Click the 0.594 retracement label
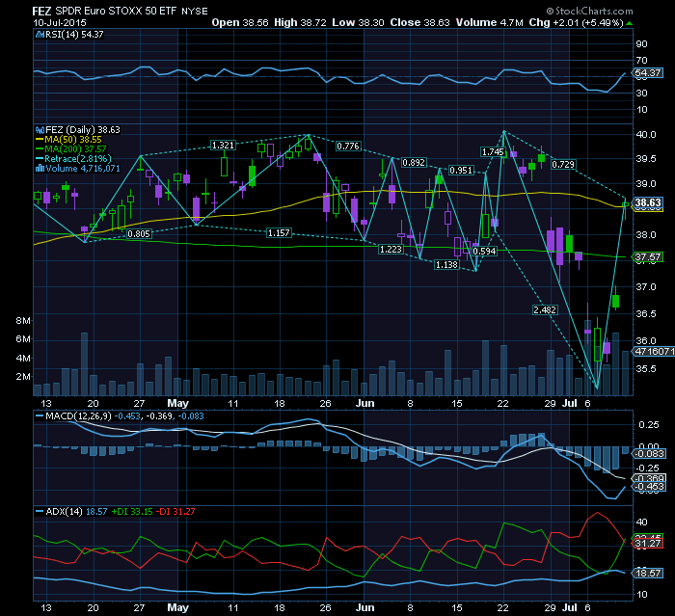 click(484, 251)
